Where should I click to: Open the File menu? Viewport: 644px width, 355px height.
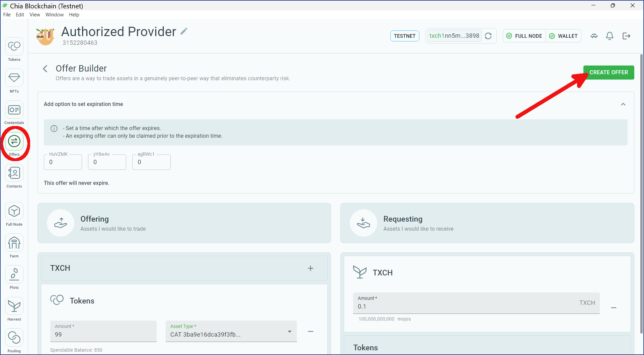[x=7, y=15]
